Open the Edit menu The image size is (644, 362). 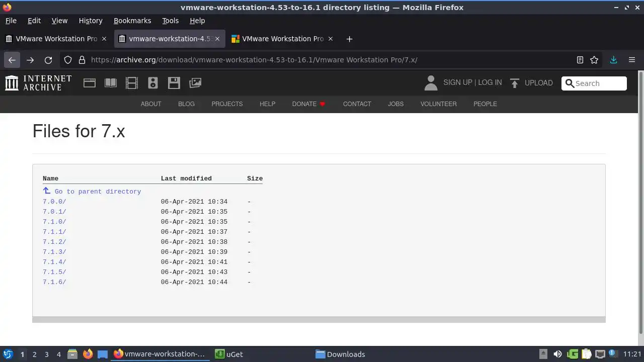click(x=34, y=21)
